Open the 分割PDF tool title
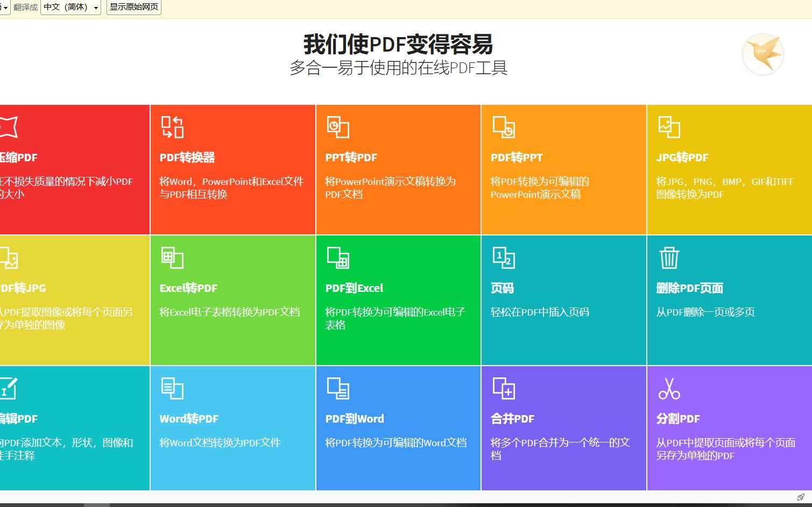 tap(678, 419)
